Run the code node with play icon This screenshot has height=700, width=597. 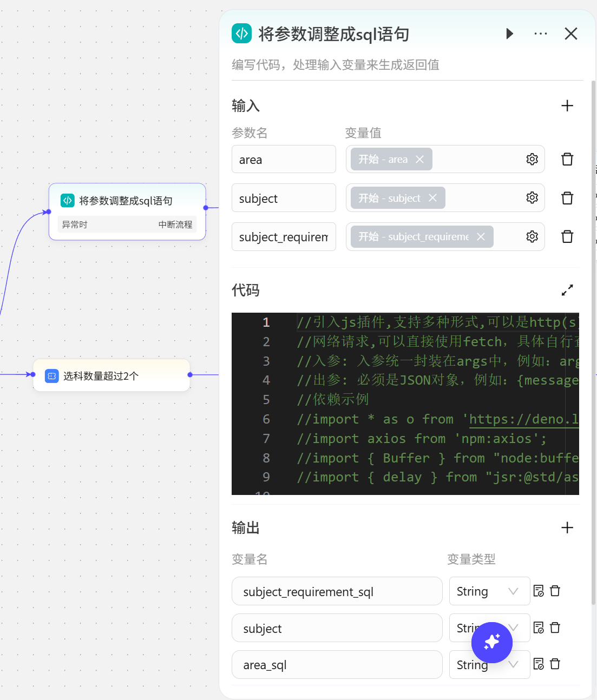coord(509,34)
